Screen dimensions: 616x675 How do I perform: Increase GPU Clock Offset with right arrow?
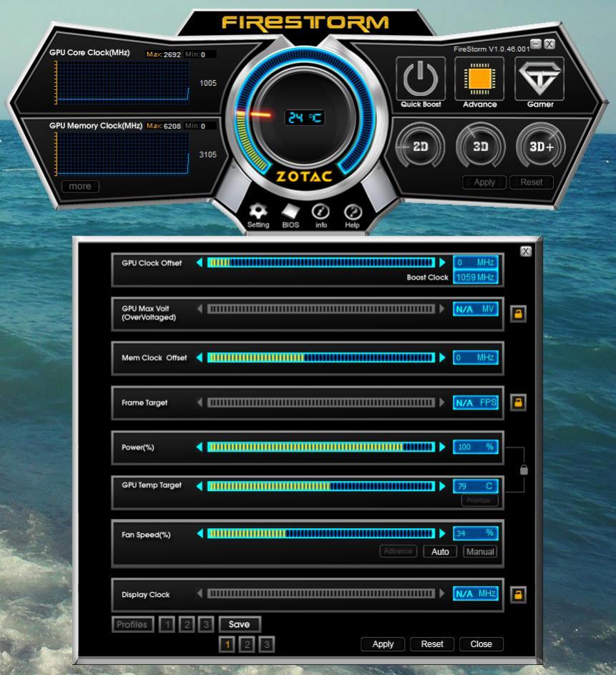[442, 263]
